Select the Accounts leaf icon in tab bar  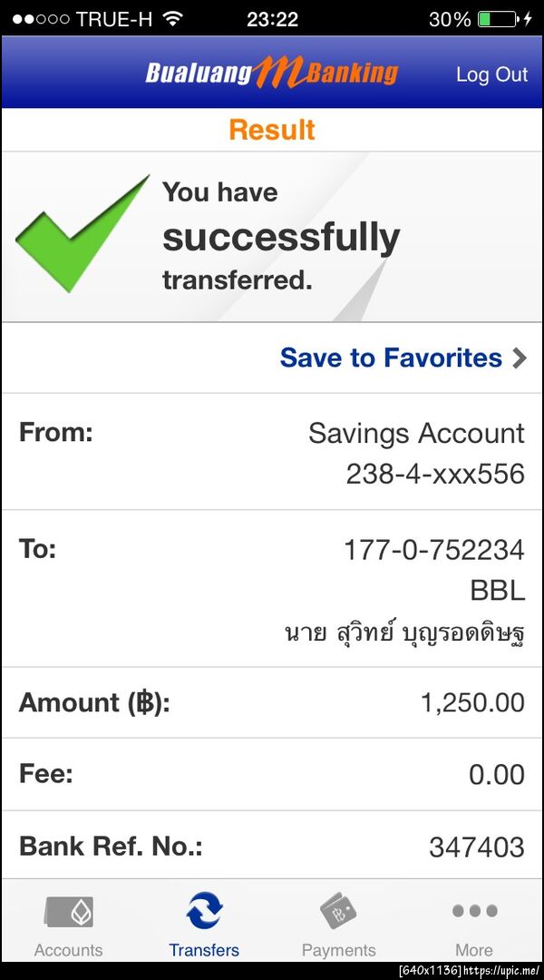pyautogui.click(x=68, y=912)
